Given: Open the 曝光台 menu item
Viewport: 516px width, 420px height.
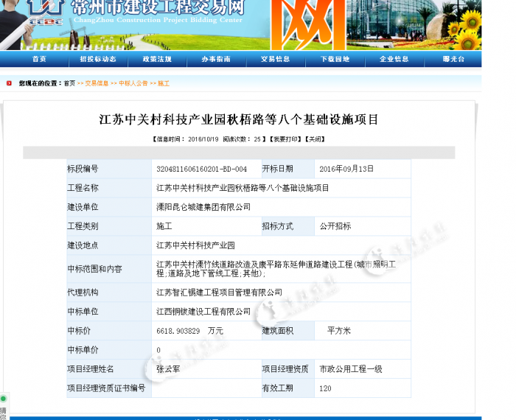Looking at the screenshot, I should pyautogui.click(x=453, y=59).
